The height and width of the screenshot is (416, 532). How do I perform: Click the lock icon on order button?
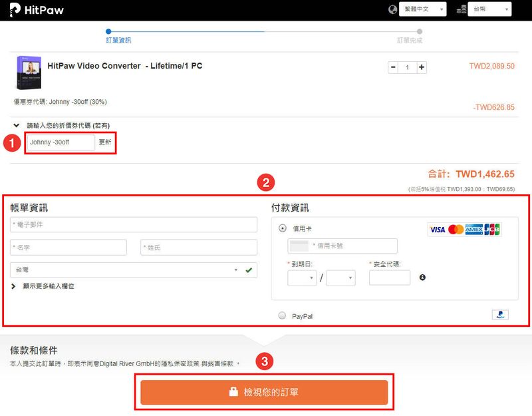(x=233, y=391)
